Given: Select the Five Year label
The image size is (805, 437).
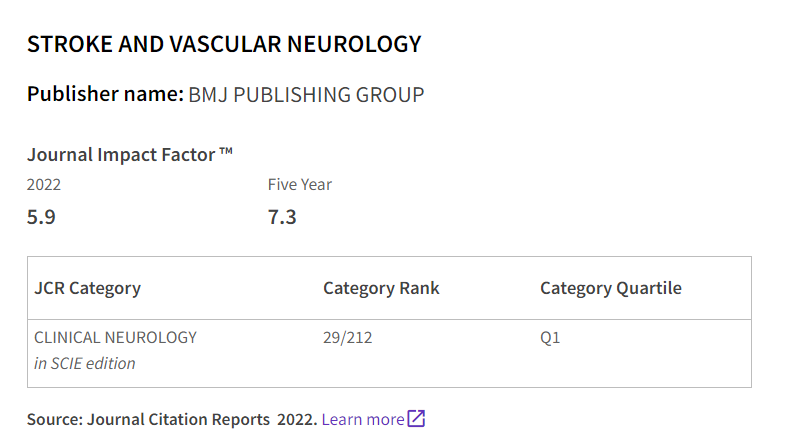Looking at the screenshot, I should [x=299, y=184].
